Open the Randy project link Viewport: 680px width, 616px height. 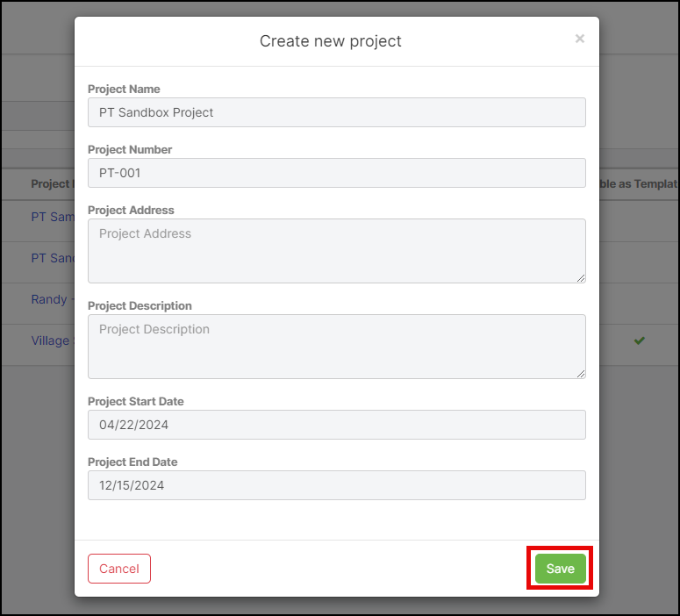49,299
